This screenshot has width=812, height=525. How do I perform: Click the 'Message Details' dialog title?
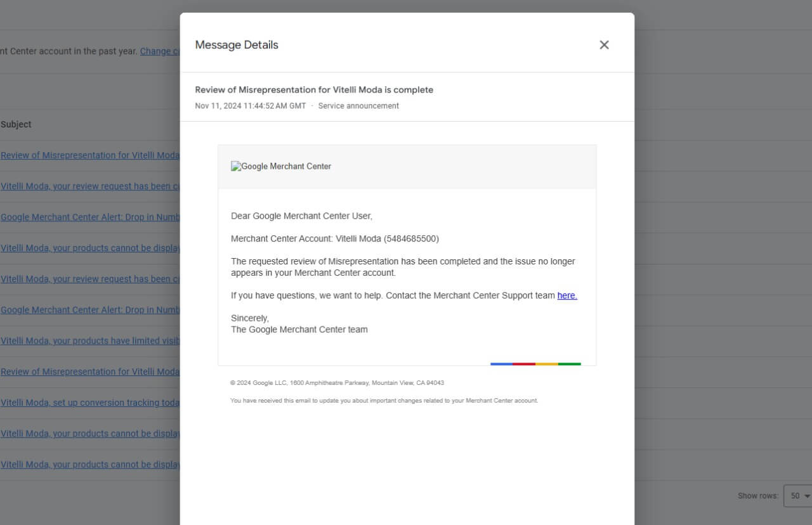(237, 45)
